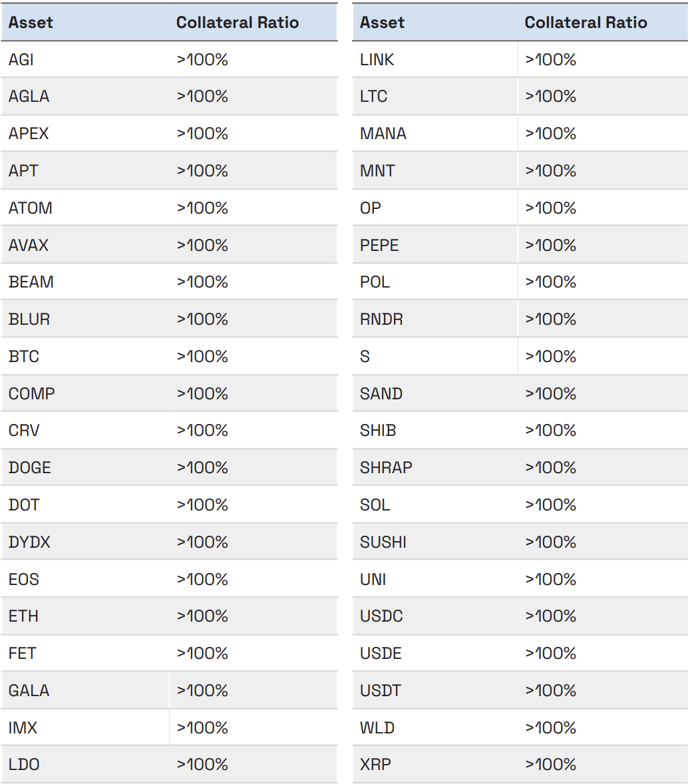This screenshot has width=688, height=784.
Task: Select the BTC row in the table
Action: tap(24, 357)
